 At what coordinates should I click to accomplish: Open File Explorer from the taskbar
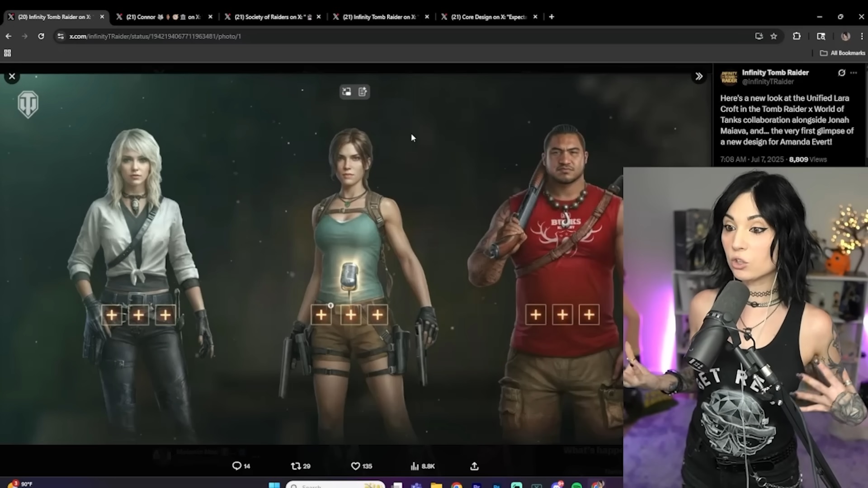coord(436,486)
